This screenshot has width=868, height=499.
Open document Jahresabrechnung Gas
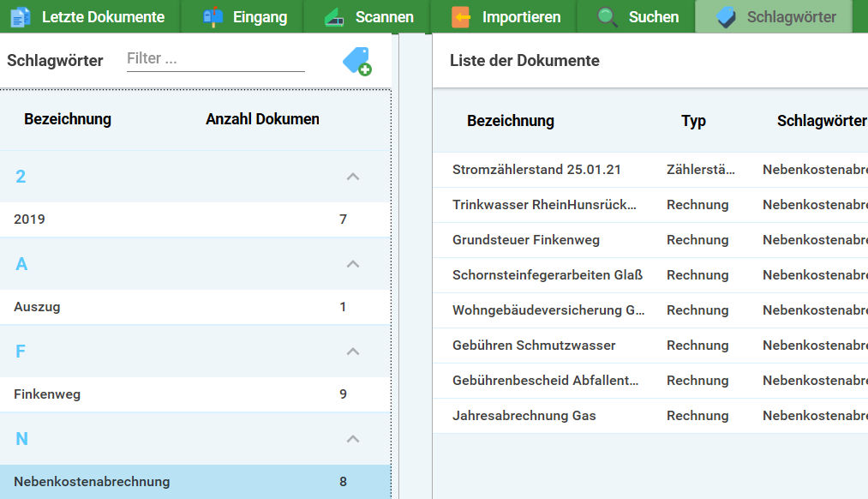tap(524, 416)
